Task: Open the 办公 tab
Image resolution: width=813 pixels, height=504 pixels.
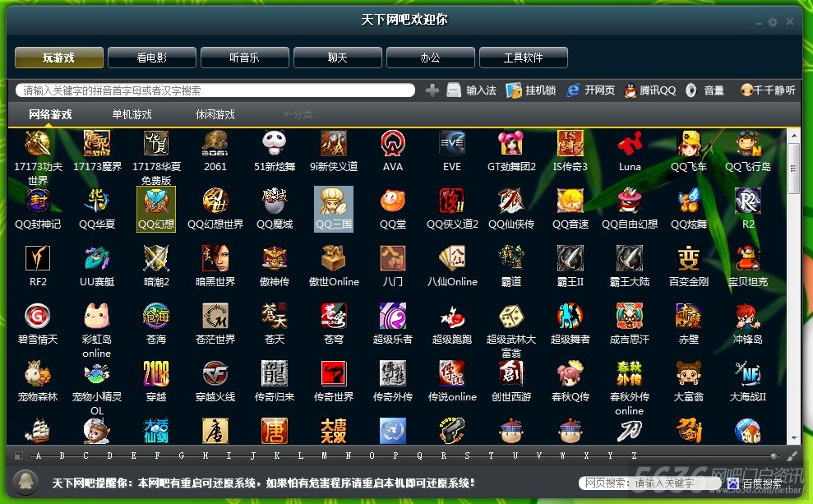Action: 431,58
